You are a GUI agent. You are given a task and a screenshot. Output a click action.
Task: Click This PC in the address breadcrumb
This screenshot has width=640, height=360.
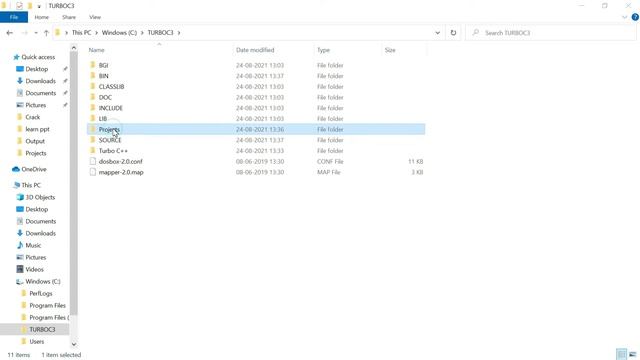81,33
